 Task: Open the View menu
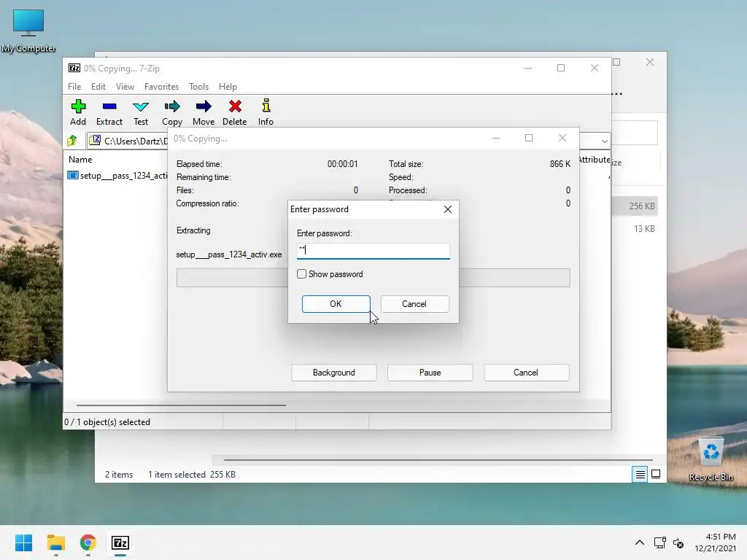[x=125, y=87]
